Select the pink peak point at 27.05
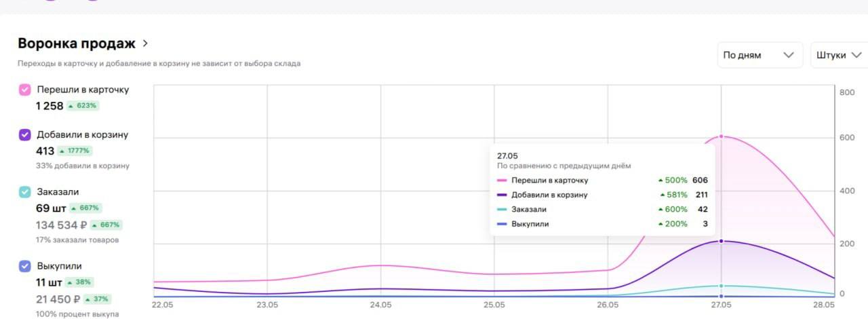Viewport: 868px width, 319px height. 722,136
